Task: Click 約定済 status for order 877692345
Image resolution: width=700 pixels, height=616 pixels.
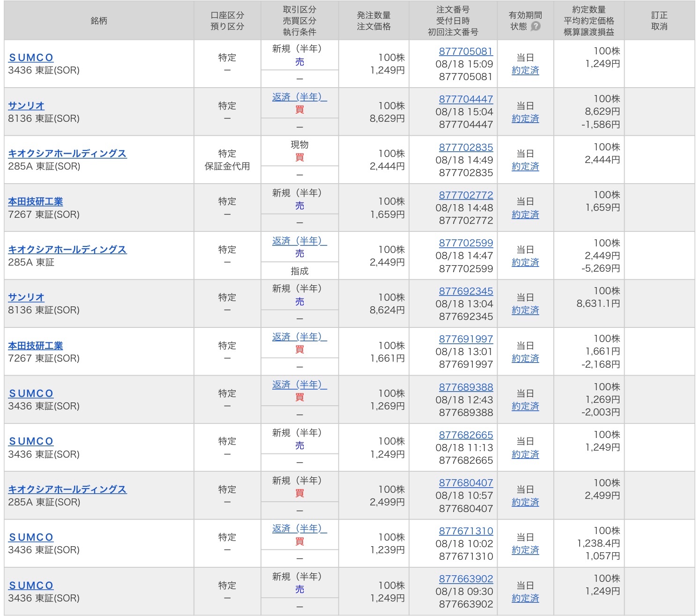Action: coord(525,310)
